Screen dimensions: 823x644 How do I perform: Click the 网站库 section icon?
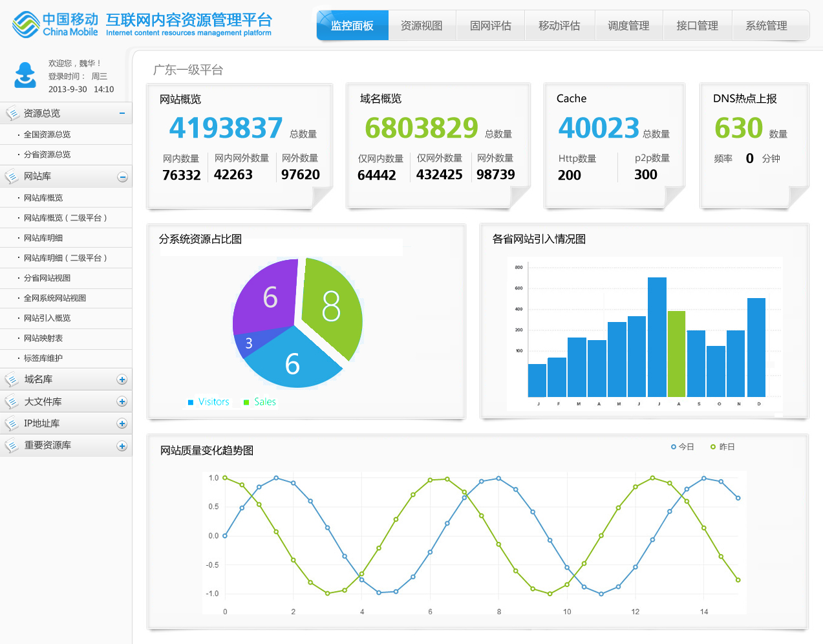(12, 177)
